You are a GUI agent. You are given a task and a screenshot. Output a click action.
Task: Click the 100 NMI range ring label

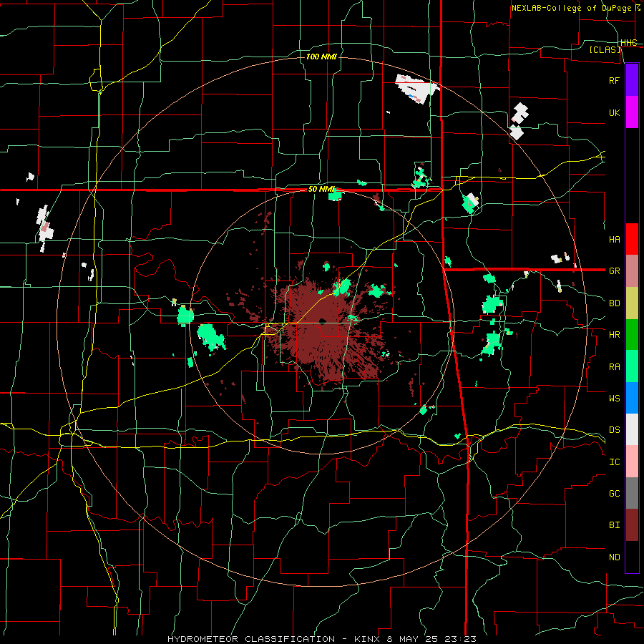pos(321,57)
